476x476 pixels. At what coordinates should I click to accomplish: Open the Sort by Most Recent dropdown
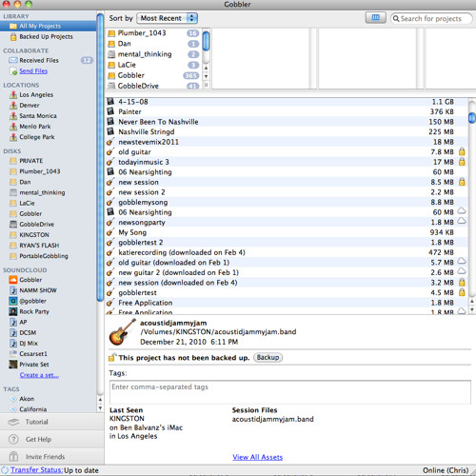(168, 18)
